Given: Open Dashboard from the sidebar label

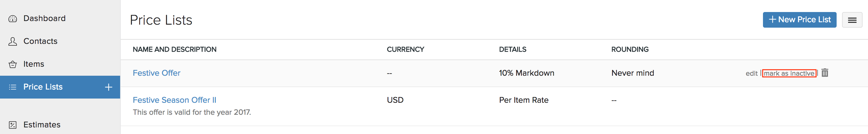Looking at the screenshot, I should click(x=44, y=18).
